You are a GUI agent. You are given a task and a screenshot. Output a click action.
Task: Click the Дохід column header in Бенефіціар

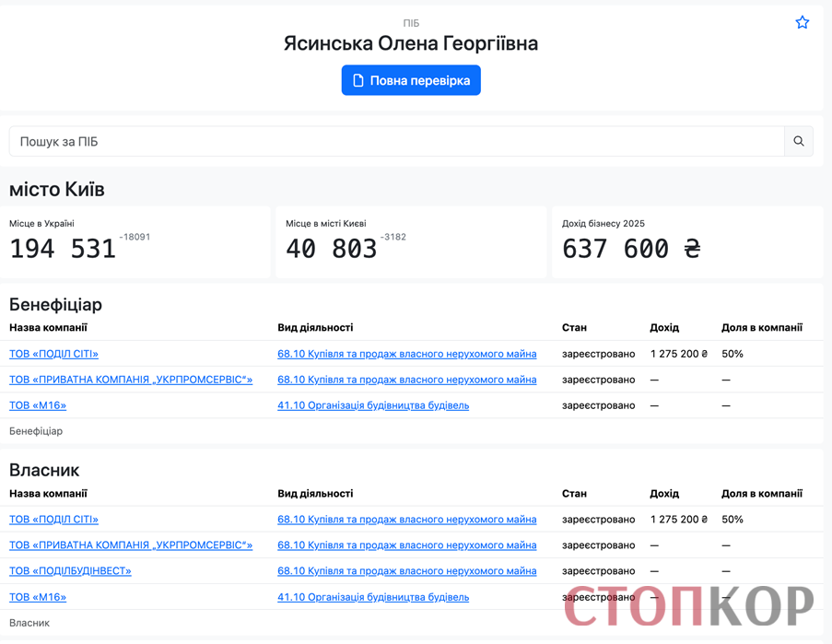click(x=664, y=327)
